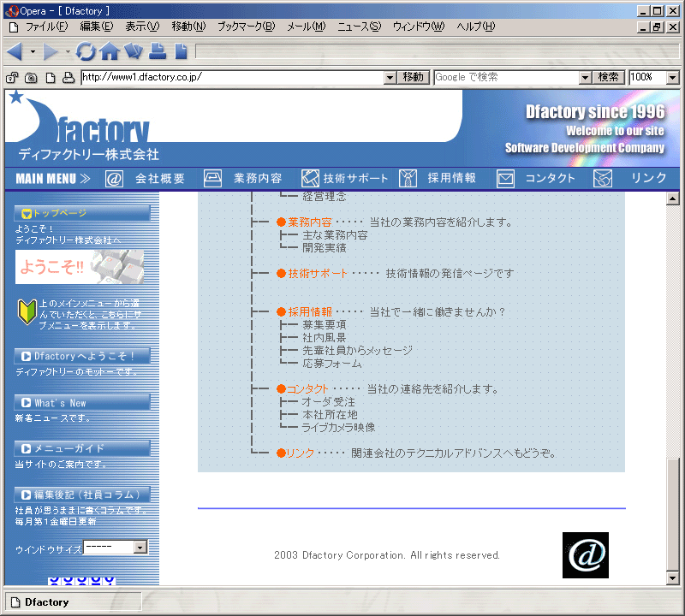Toggle image loading with the camera icon
Image resolution: width=685 pixels, height=616 pixels.
[31, 78]
